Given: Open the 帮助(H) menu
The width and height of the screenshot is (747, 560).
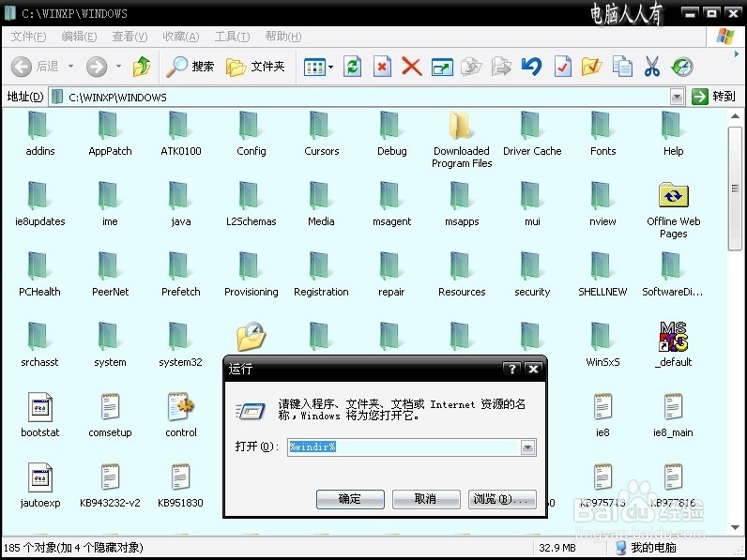Looking at the screenshot, I should 283,37.
